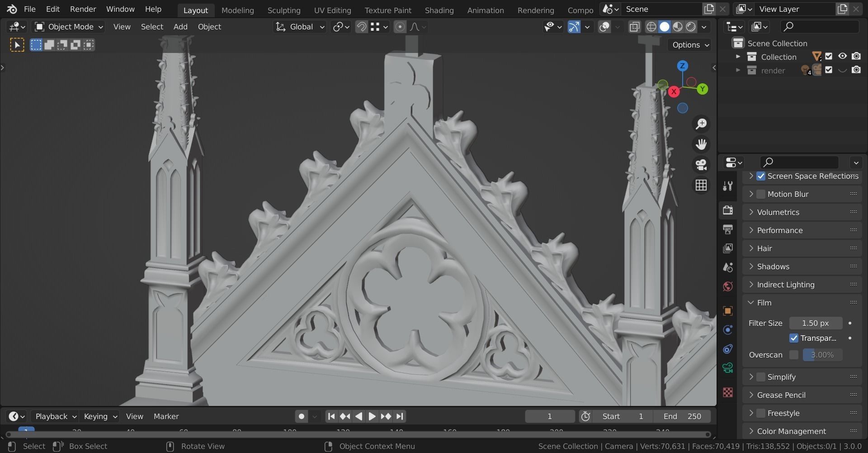Image resolution: width=868 pixels, height=453 pixels.
Task: Open the Transform Orientation Global dropdown
Action: [x=300, y=27]
